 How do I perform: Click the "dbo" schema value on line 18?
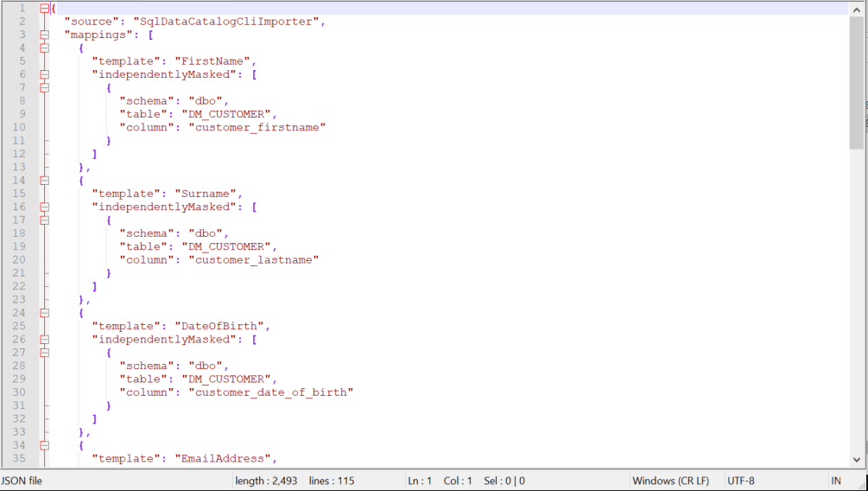click(x=206, y=233)
